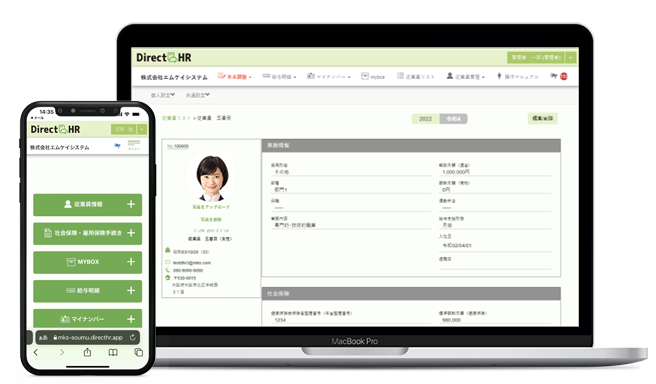Expand 従業員情報 section on phone
Image resolution: width=656 pixels, height=384 pixels.
click(87, 205)
